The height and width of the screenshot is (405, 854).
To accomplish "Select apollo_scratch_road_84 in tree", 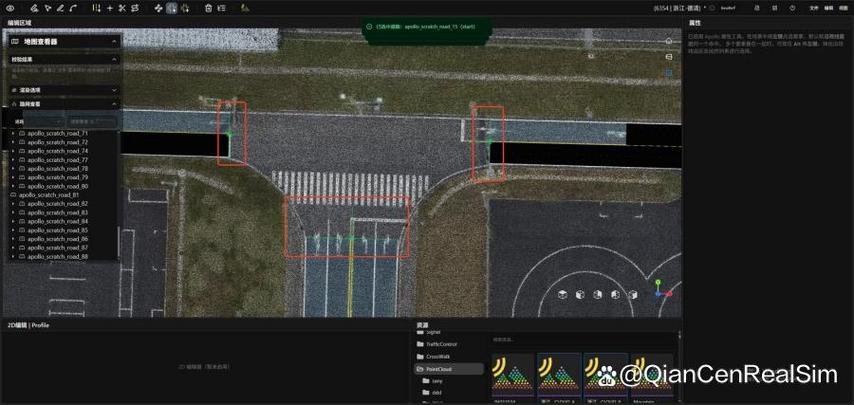I will (x=58, y=222).
